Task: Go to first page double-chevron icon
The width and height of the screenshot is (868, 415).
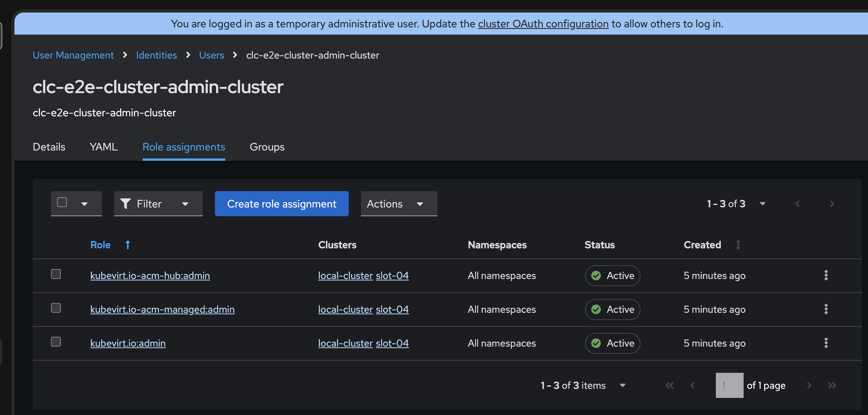Action: [x=669, y=385]
